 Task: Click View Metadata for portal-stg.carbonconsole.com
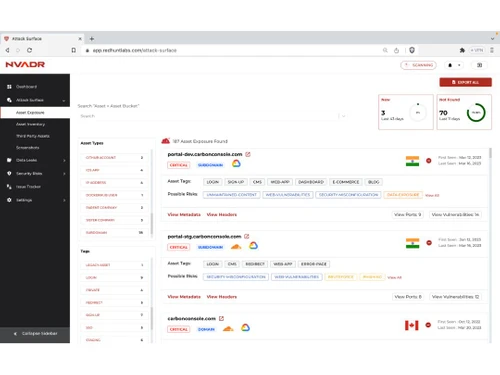click(184, 296)
